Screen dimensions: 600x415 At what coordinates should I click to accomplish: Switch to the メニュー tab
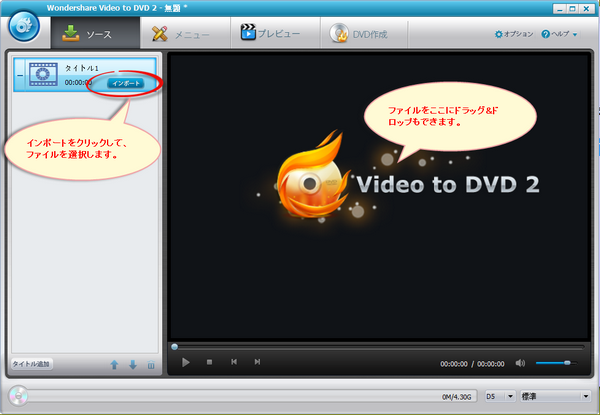click(x=185, y=34)
